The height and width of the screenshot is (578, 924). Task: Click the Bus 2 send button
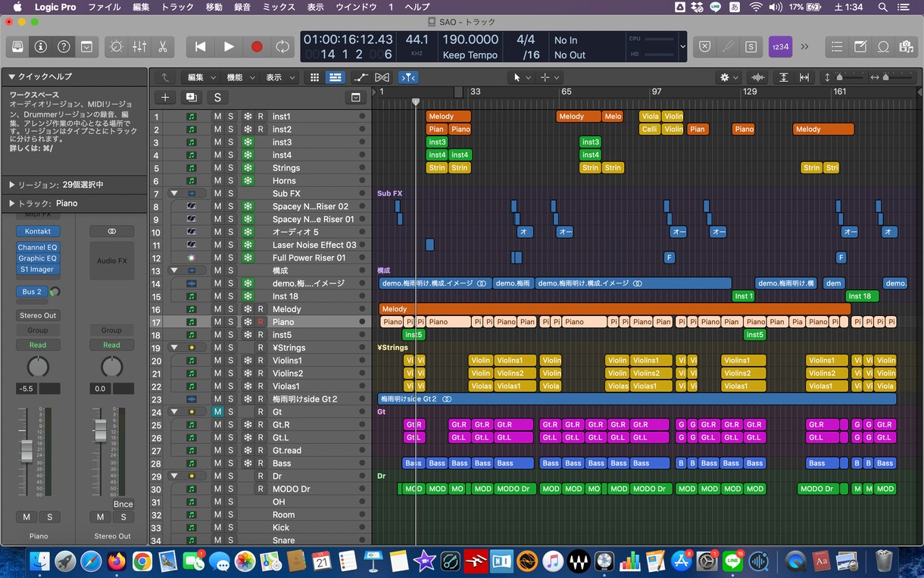click(33, 292)
